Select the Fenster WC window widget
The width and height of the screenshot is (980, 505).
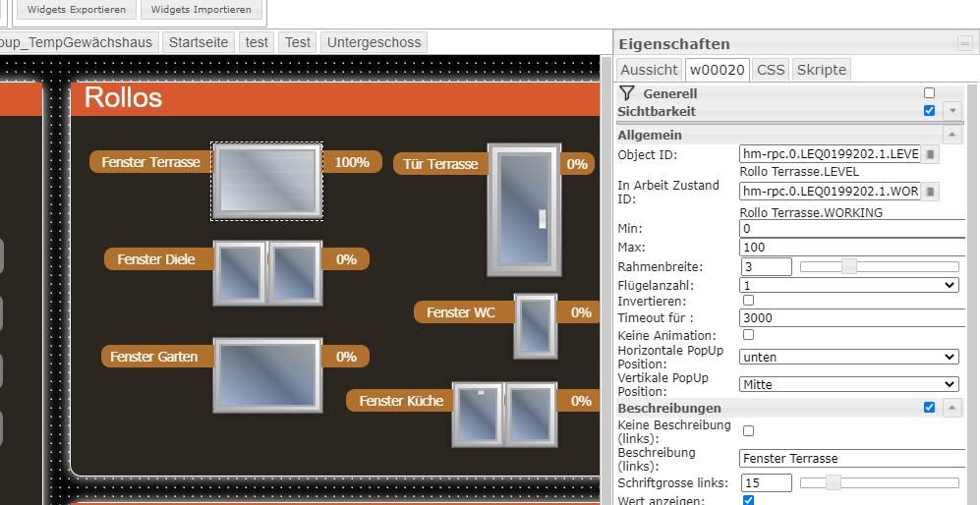536,326
